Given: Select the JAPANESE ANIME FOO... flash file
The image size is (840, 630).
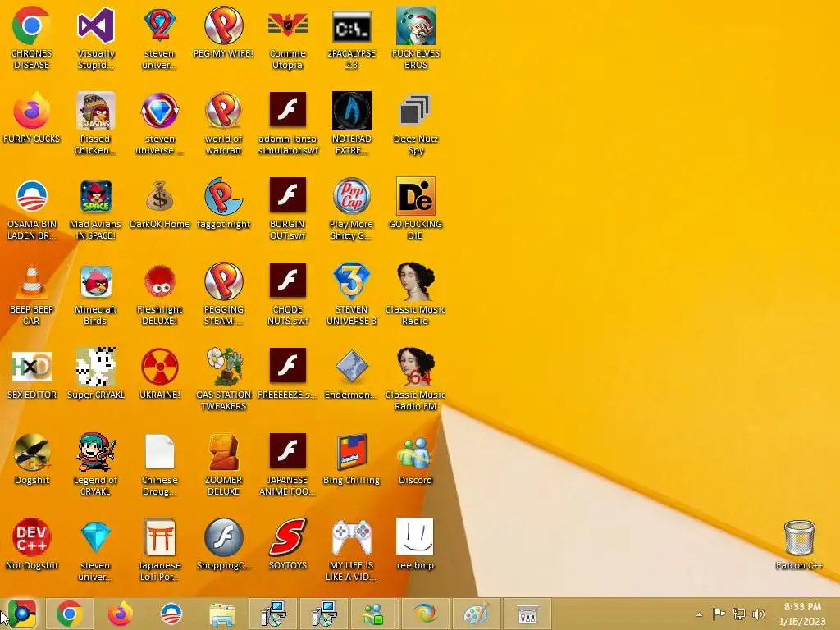Looking at the screenshot, I should 288,450.
